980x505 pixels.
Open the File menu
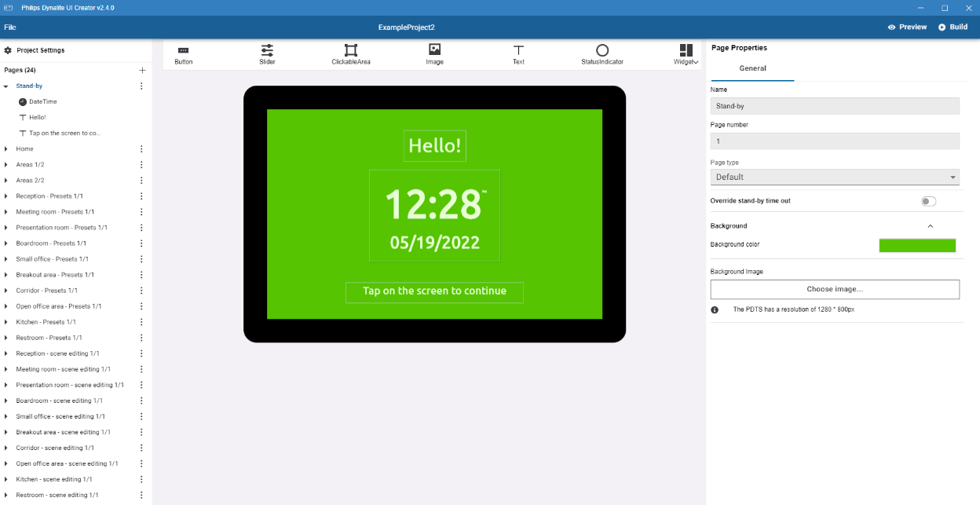[10, 26]
